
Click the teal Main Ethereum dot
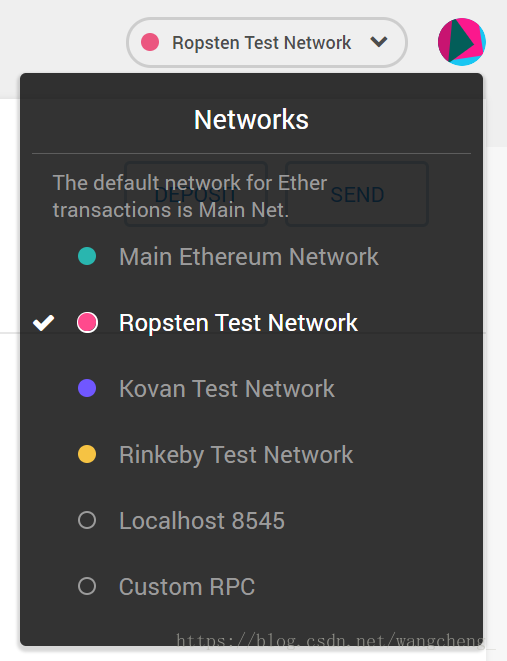87,256
